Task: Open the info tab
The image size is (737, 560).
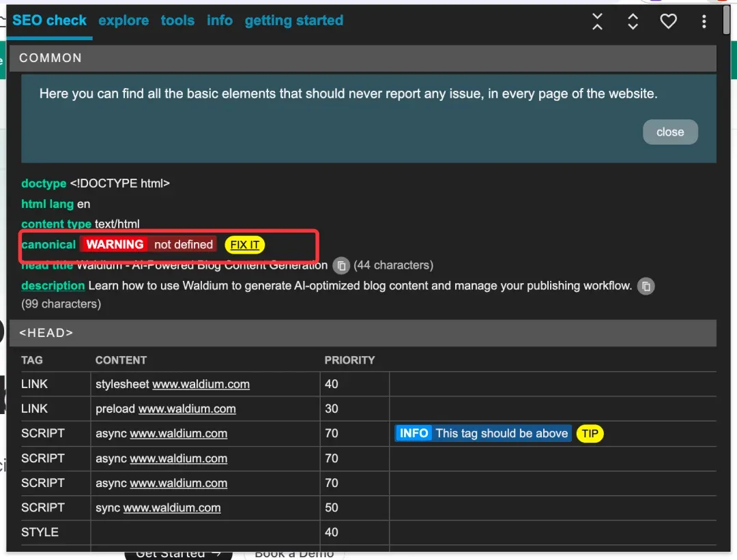Action: [x=220, y=20]
